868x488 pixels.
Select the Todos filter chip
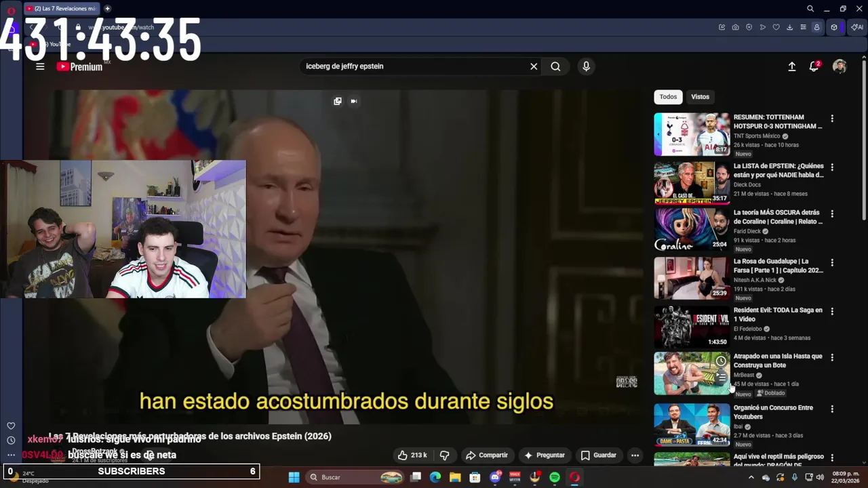tap(668, 97)
